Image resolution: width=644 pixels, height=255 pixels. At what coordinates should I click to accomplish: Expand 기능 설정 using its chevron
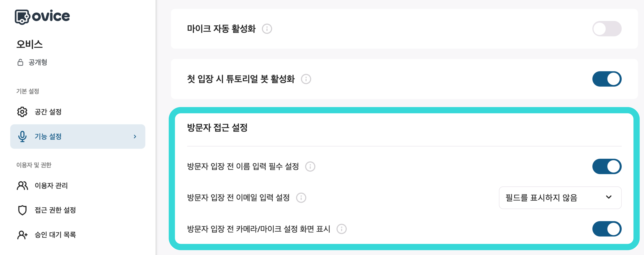pos(135,136)
